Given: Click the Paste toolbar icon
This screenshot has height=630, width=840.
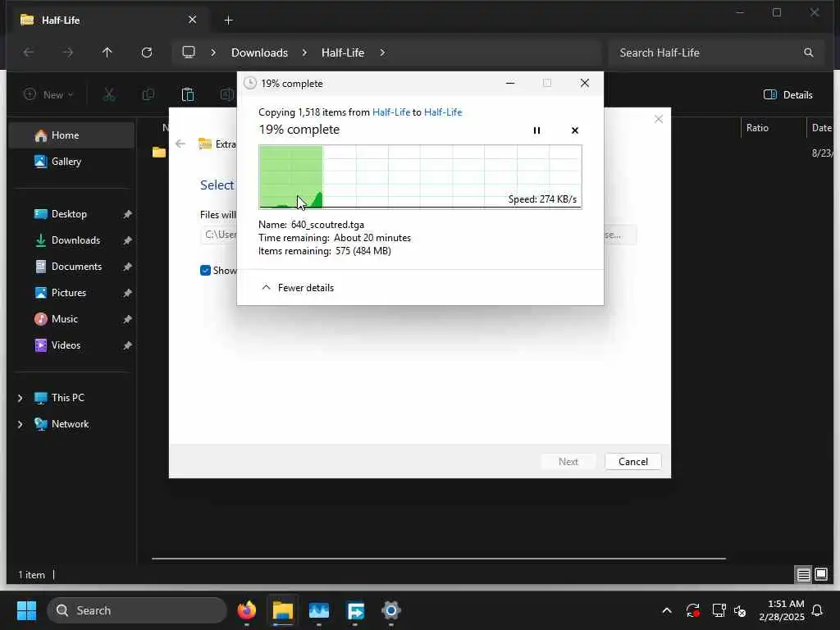Looking at the screenshot, I should 188,95.
